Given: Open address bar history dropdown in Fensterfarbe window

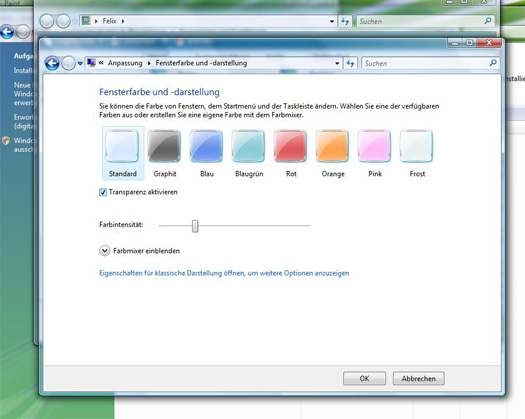Looking at the screenshot, I should (x=337, y=63).
